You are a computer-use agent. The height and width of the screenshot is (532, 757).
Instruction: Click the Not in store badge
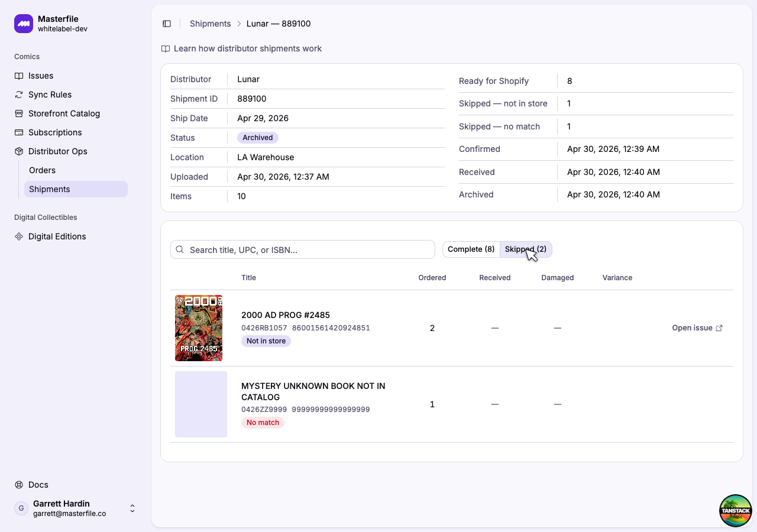(x=266, y=341)
